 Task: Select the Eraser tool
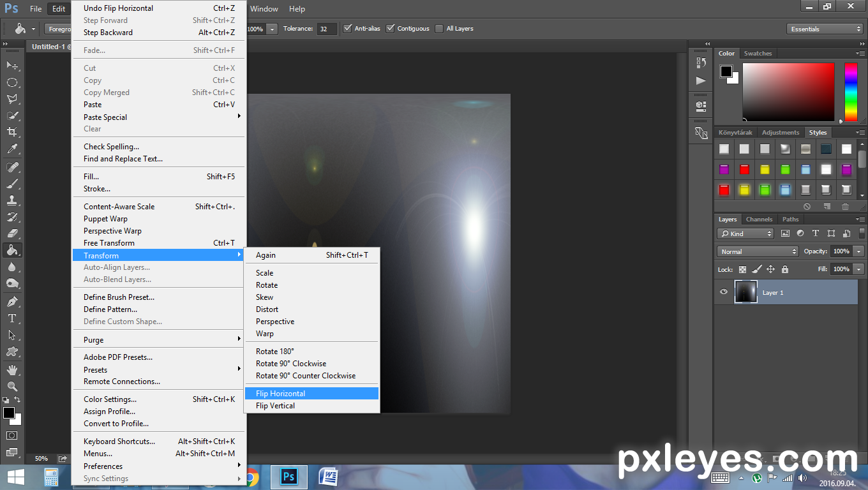click(12, 233)
